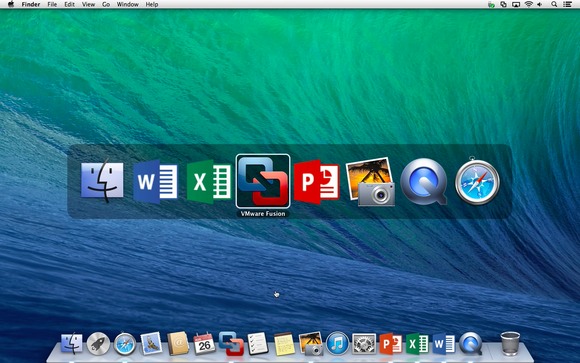Open iPhoto from the Dock
This screenshot has height=363, width=580.
point(311,343)
